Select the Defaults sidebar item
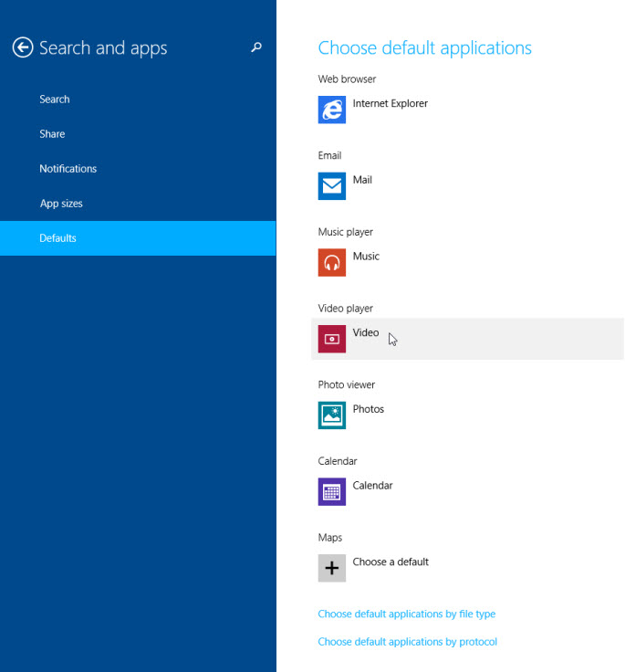This screenshot has width=625, height=672. pyautogui.click(x=138, y=238)
